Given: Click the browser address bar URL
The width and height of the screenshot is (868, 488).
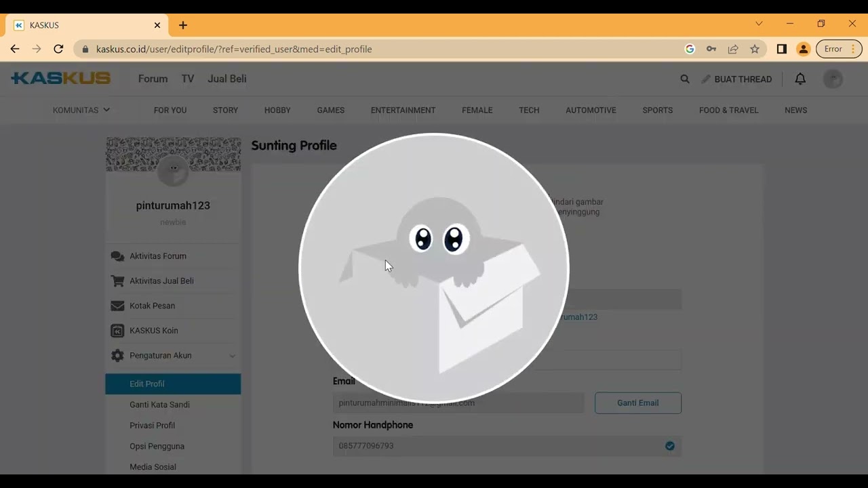Looking at the screenshot, I should point(234,49).
